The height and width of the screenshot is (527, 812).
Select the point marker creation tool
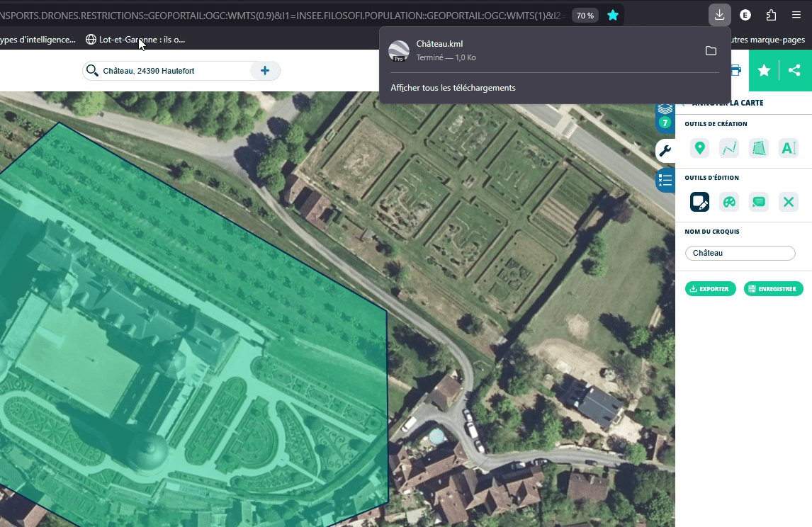tap(699, 148)
